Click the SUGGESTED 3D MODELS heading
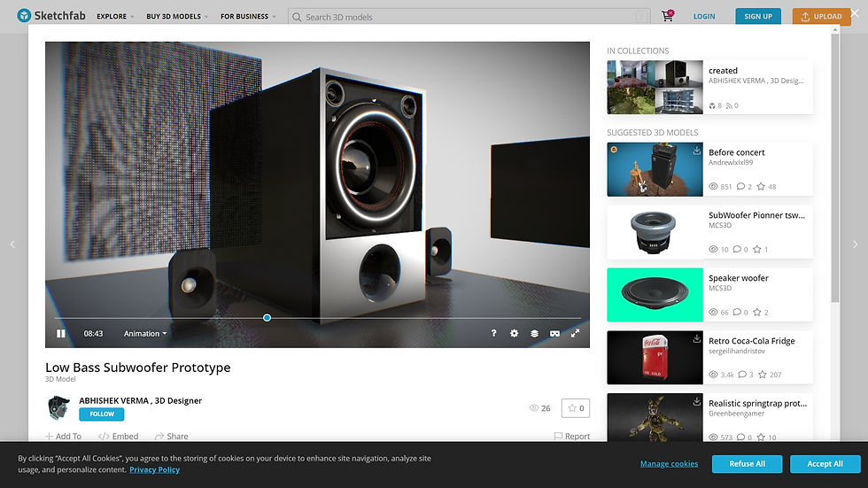This screenshot has height=488, width=868. (652, 133)
